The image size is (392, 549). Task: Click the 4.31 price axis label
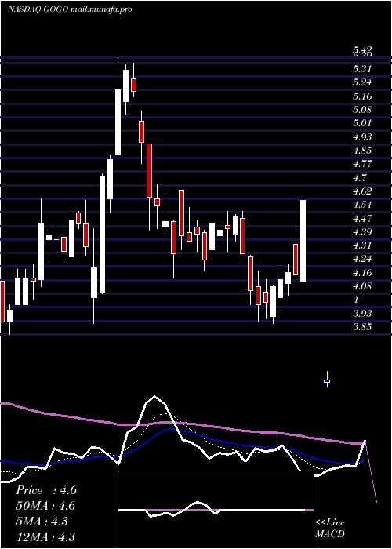point(362,245)
